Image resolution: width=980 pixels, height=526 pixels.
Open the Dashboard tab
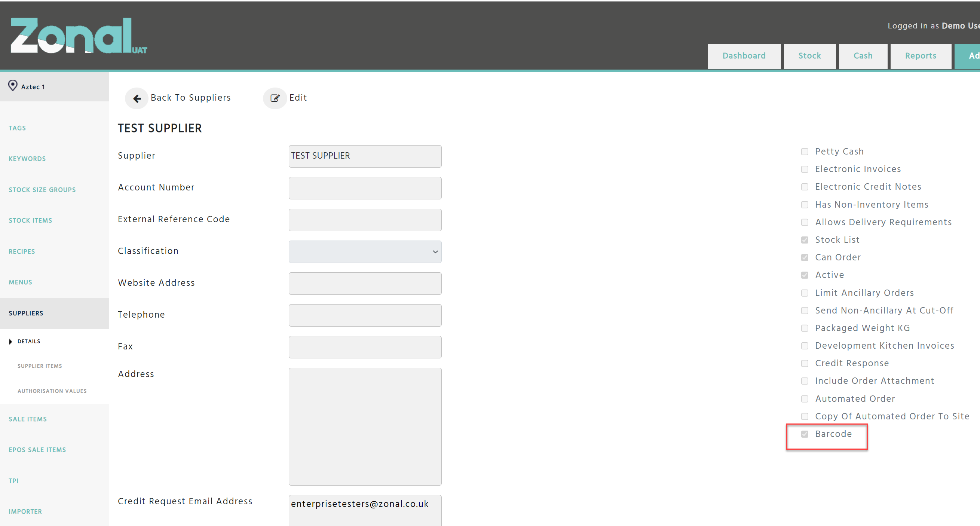click(743, 56)
